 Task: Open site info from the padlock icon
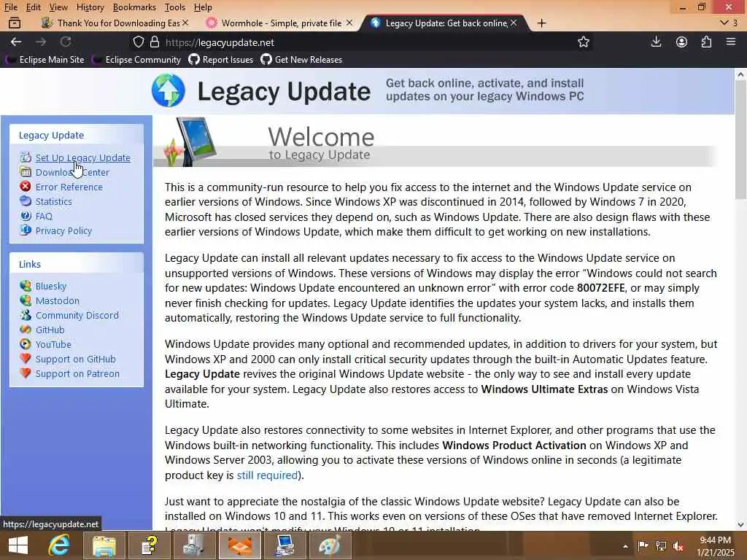pyautogui.click(x=155, y=42)
